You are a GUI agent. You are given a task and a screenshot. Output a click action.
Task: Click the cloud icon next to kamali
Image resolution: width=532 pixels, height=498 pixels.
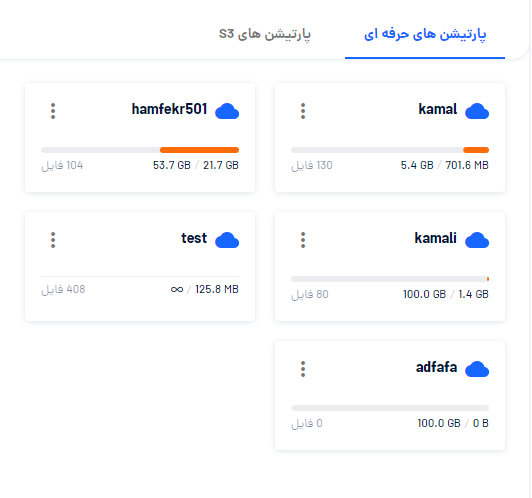click(477, 240)
